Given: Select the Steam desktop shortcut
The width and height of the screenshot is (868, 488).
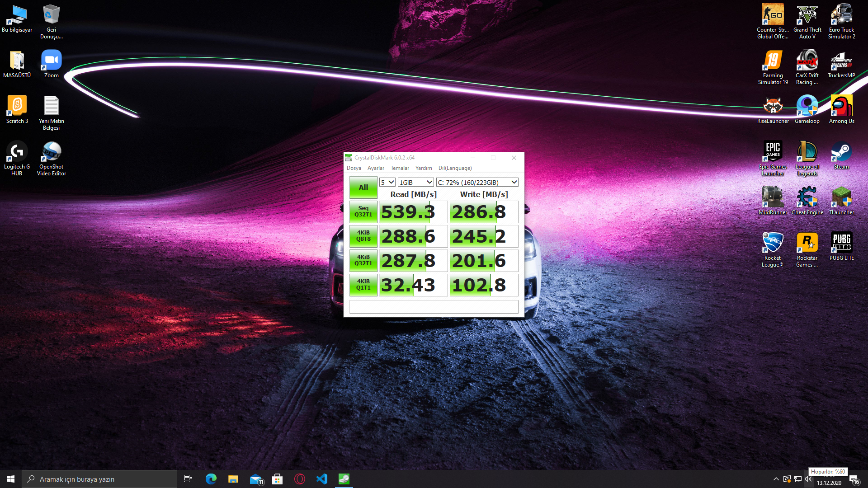Looking at the screenshot, I should (842, 155).
